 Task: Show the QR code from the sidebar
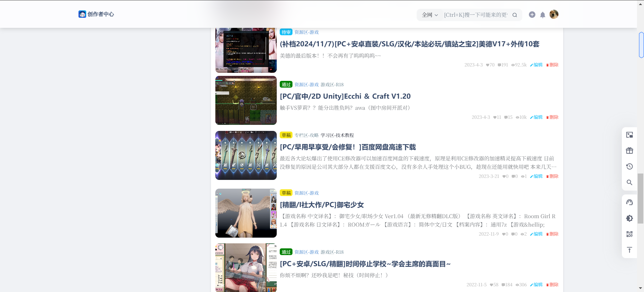tap(629, 234)
